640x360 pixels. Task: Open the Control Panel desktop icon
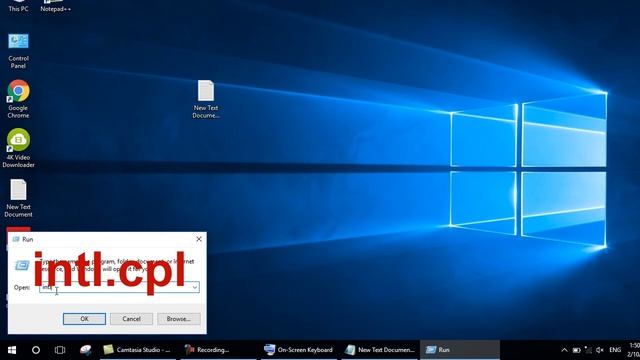click(x=18, y=51)
